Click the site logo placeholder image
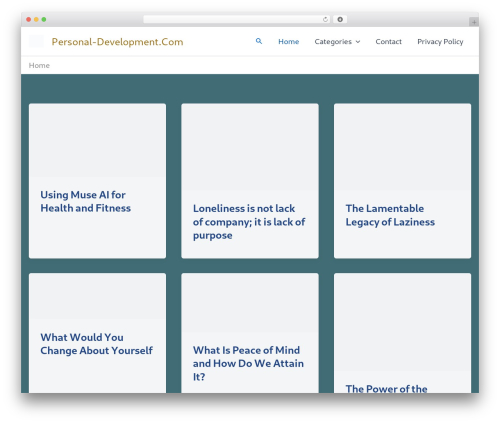The width and height of the screenshot is (500, 423). pos(36,41)
